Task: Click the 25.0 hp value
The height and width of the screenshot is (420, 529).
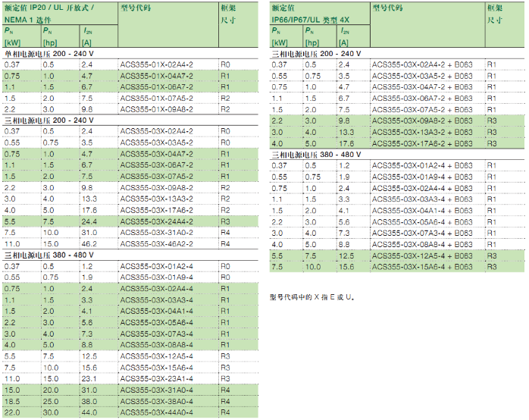Action: tap(51, 402)
